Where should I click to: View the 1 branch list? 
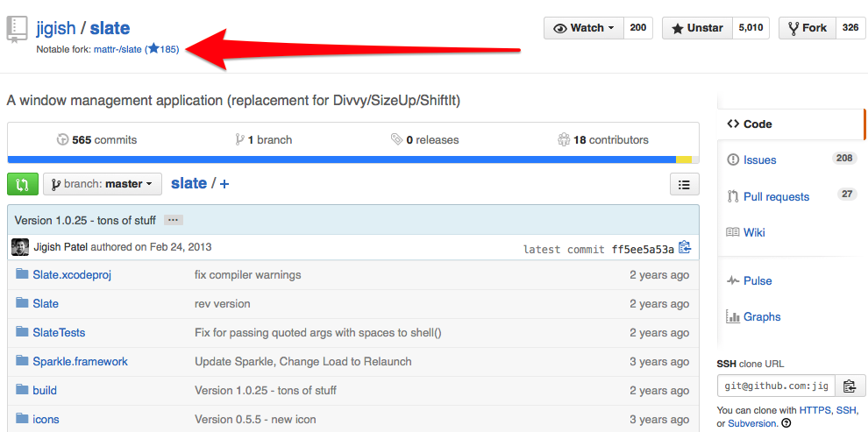(x=264, y=140)
